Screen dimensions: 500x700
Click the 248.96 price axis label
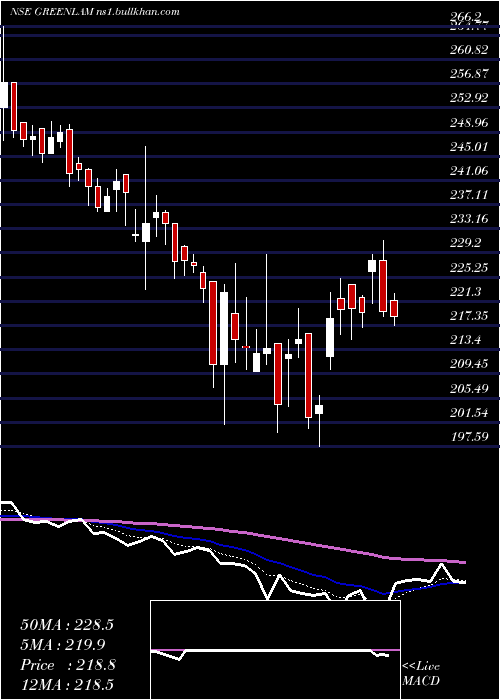coord(468,122)
